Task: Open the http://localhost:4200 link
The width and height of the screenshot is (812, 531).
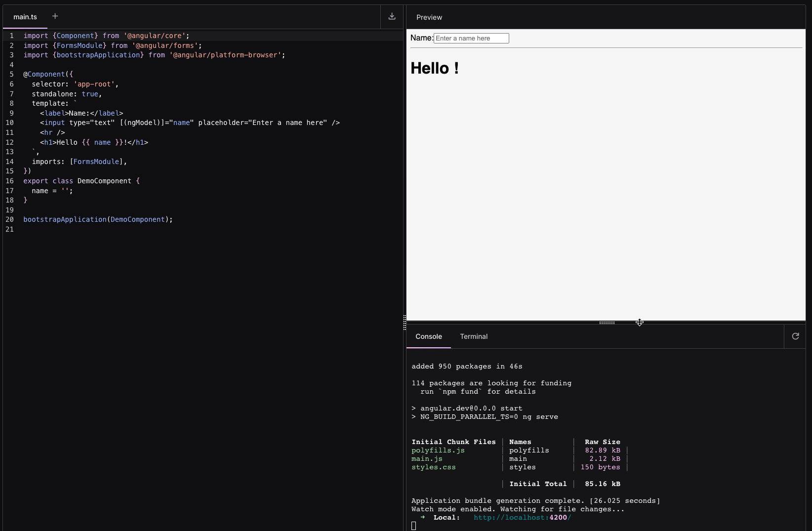Action: [x=522, y=518]
